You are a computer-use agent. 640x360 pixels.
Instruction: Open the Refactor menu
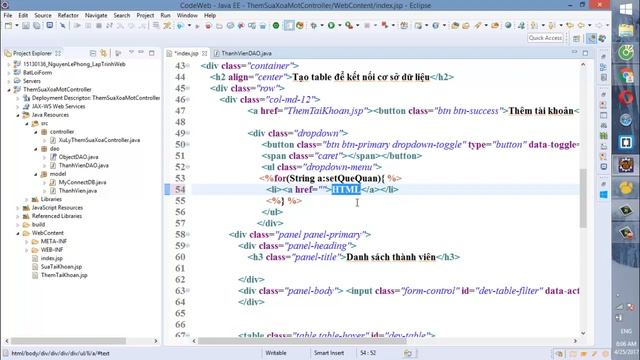click(68, 16)
